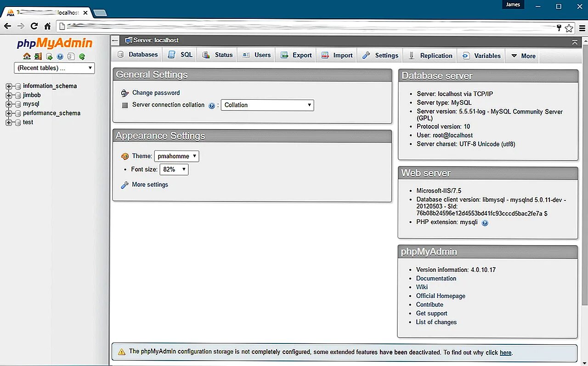Image resolution: width=588 pixels, height=366 pixels.
Task: Reload the page in browser
Action: tap(34, 27)
